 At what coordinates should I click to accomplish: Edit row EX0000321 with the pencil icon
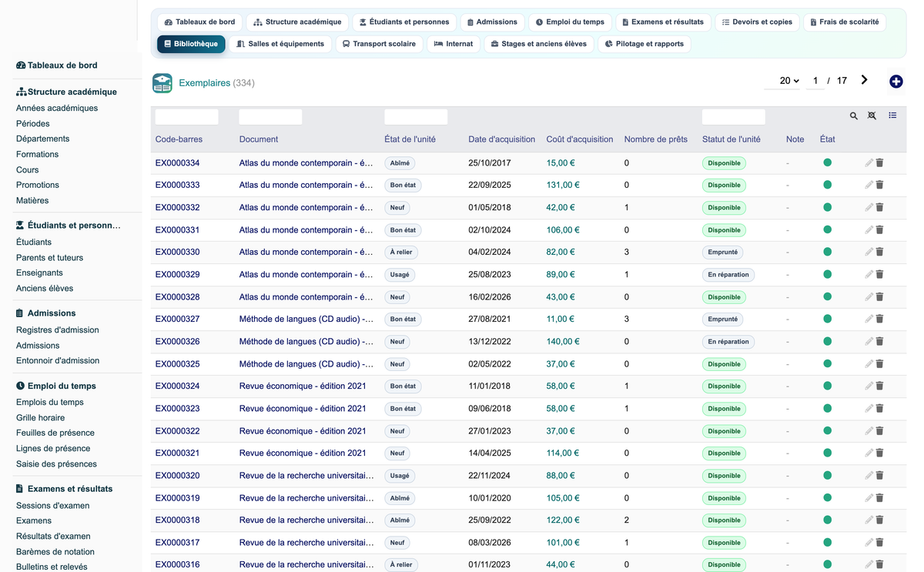pos(869,453)
